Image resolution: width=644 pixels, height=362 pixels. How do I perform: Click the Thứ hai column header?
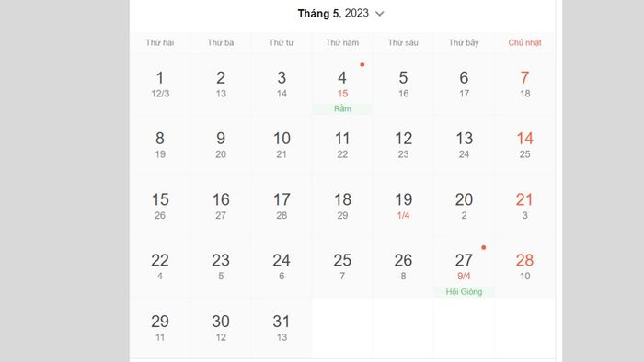(x=160, y=42)
